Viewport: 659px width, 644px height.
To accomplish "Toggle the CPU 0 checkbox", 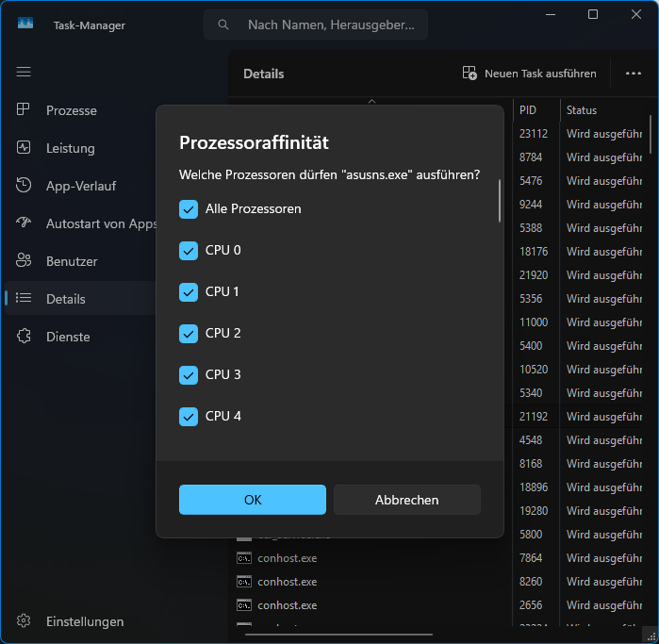I will click(x=189, y=250).
